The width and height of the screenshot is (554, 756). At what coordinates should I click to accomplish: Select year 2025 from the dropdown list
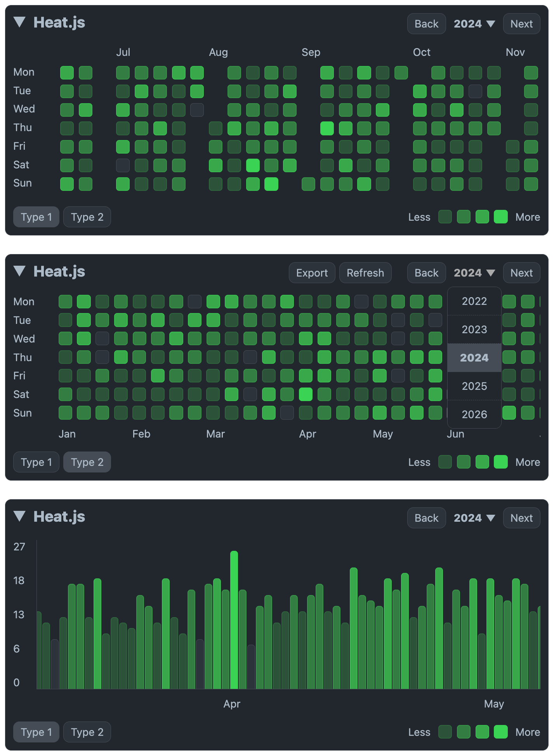tap(474, 386)
